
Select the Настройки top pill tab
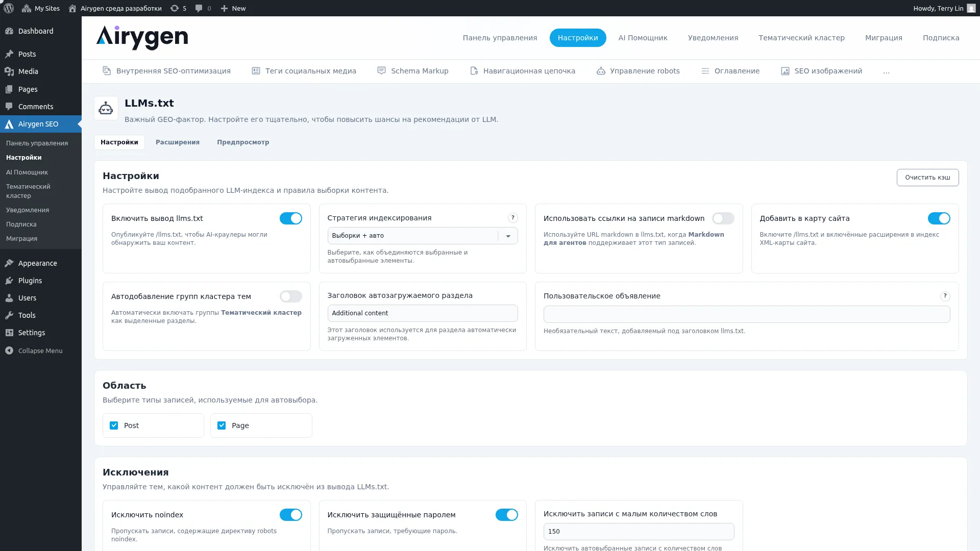click(x=578, y=38)
